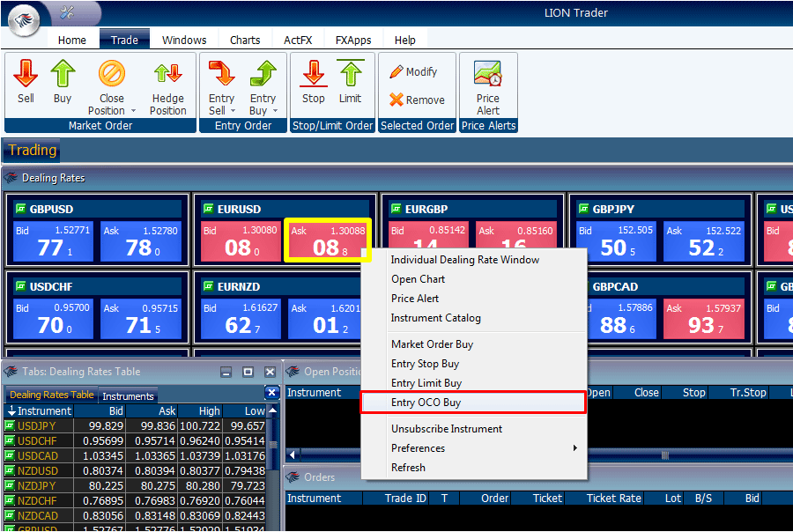Click the green icon in the USDCAD table row
The image size is (793, 532).
pyautogui.click(x=10, y=455)
